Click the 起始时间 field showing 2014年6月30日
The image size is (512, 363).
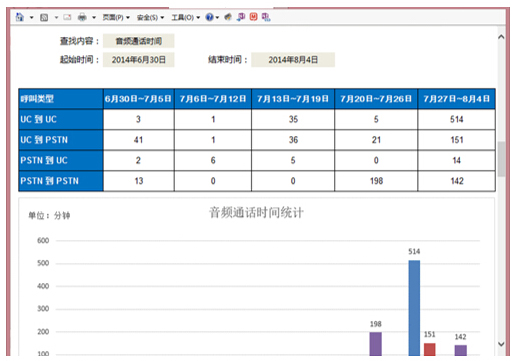pos(138,60)
